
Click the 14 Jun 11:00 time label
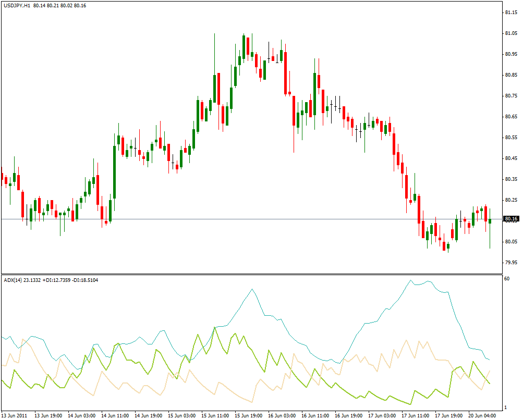(x=115, y=416)
